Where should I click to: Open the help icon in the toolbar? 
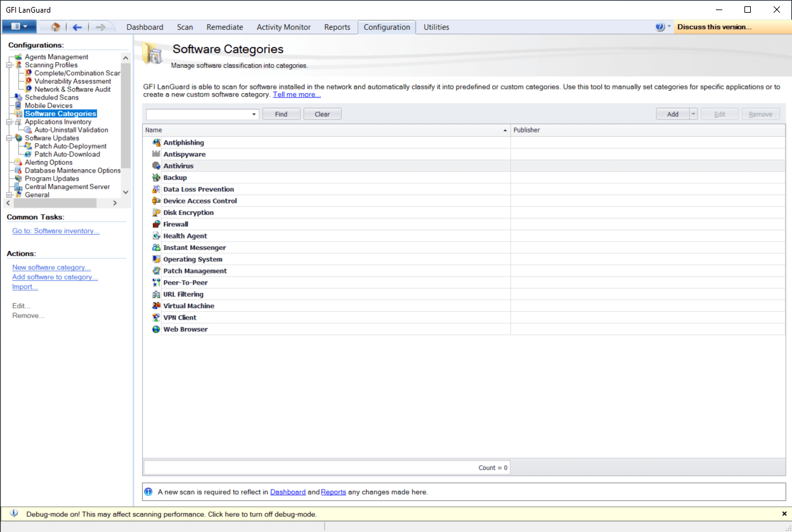pyautogui.click(x=660, y=27)
